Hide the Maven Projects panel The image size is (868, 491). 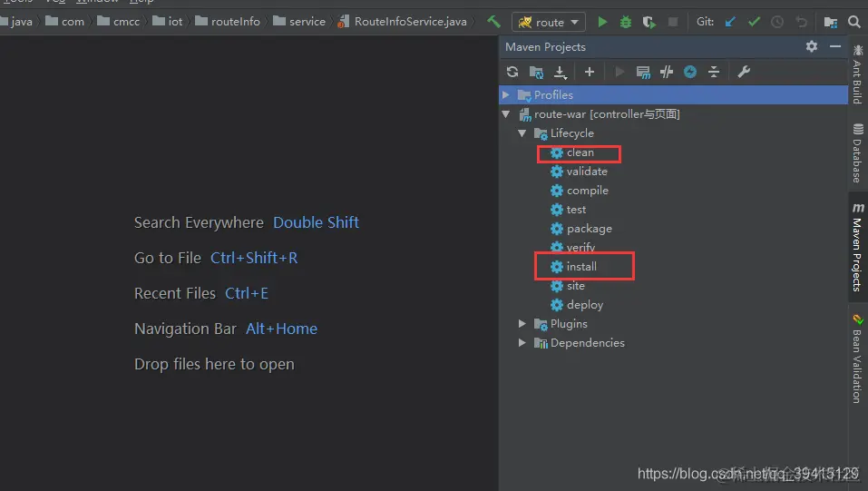835,46
